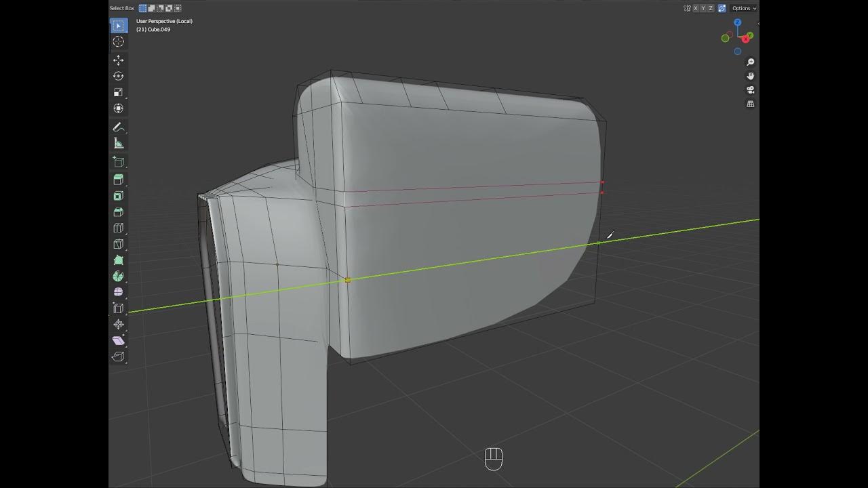This screenshot has height=488, width=868.
Task: Choose the Measure ruler tool
Action: click(x=119, y=143)
